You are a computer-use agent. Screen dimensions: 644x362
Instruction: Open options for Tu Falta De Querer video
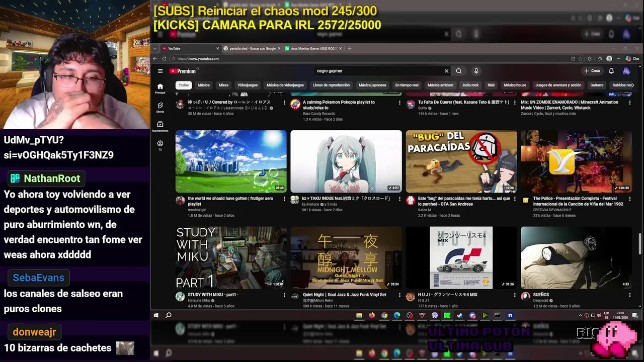click(515, 103)
